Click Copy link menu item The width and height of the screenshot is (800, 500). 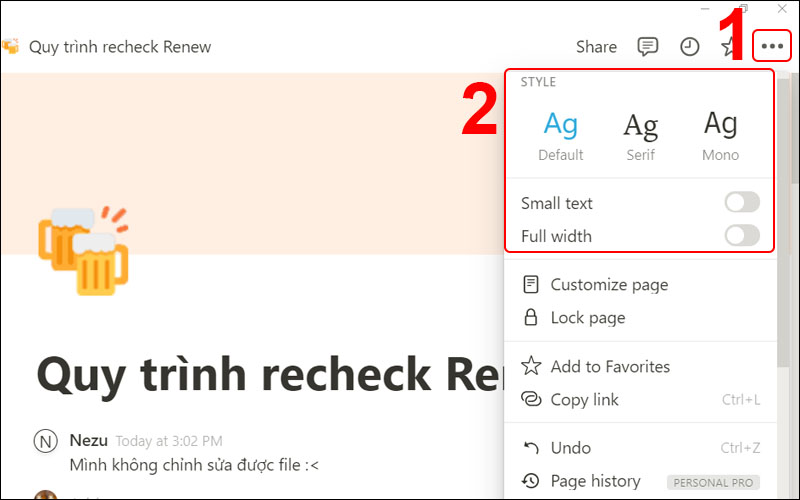tap(584, 400)
